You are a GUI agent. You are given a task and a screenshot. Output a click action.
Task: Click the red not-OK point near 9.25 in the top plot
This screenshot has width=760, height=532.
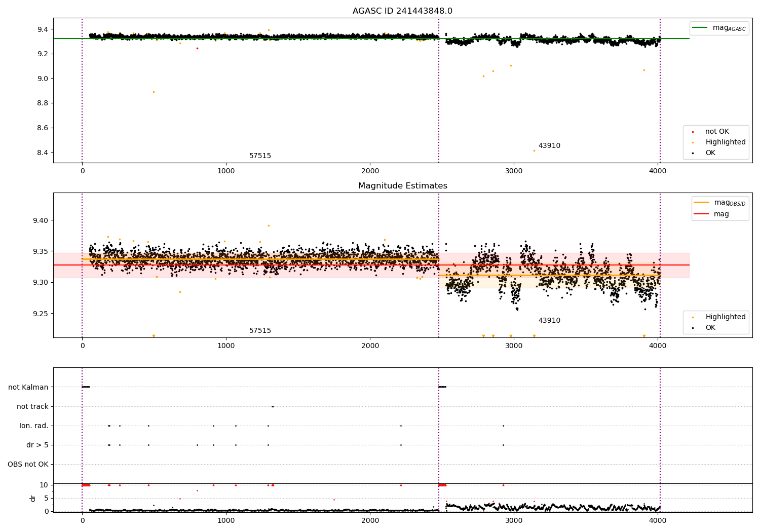197,48
